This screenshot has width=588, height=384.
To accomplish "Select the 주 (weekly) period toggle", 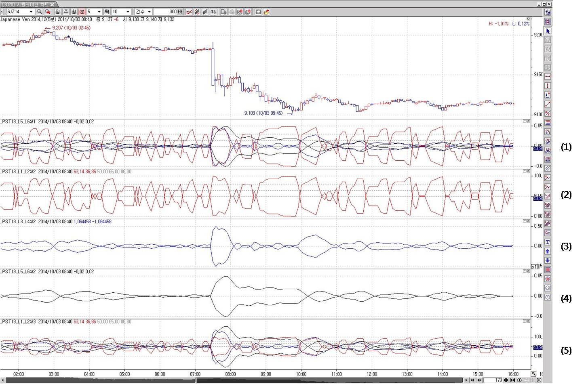I will click(x=66, y=12).
